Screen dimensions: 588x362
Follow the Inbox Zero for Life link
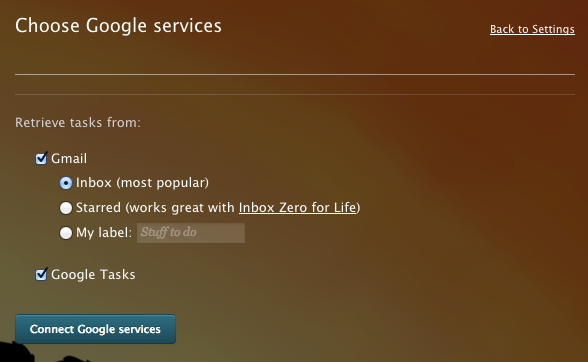point(297,207)
